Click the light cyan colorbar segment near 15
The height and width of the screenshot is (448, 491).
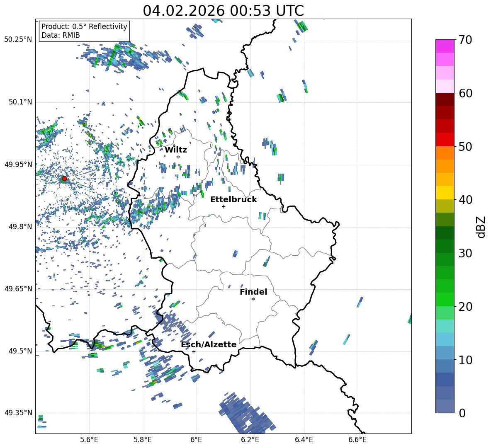(445, 326)
